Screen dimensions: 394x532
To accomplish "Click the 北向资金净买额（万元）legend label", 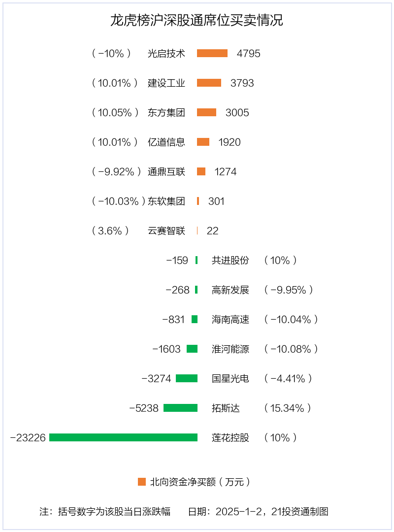I will pos(200,482).
